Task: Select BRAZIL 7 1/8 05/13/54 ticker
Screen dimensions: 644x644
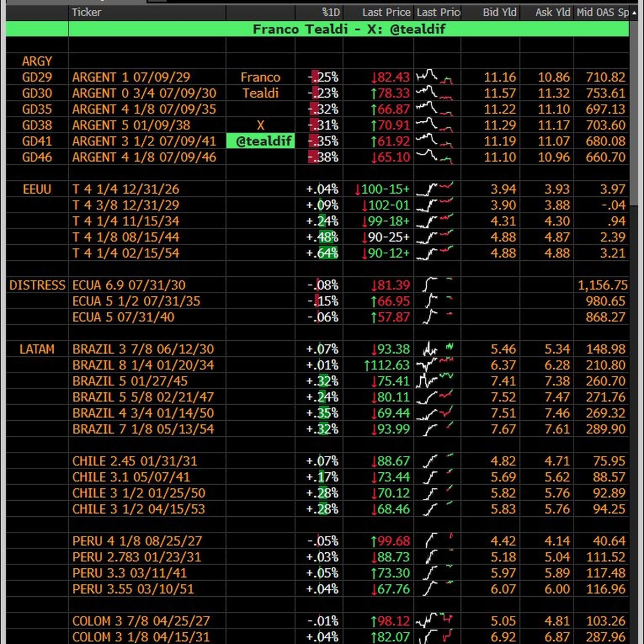Action: (143, 429)
